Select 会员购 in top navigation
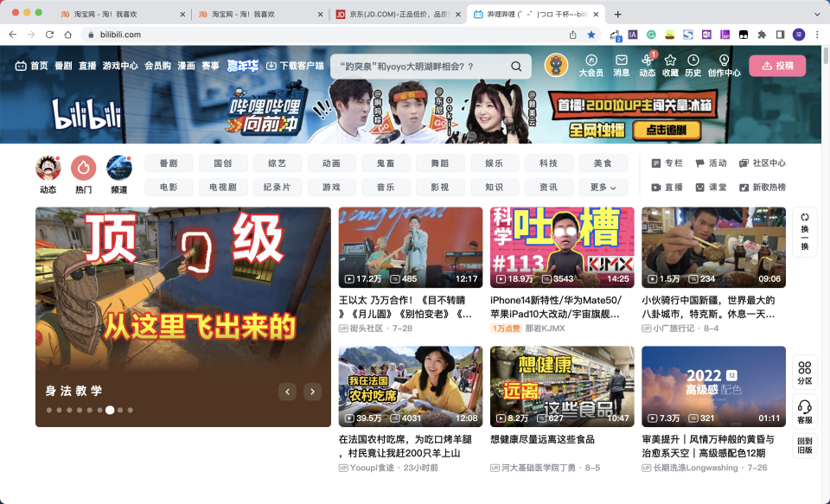830x504 pixels. coord(157,66)
